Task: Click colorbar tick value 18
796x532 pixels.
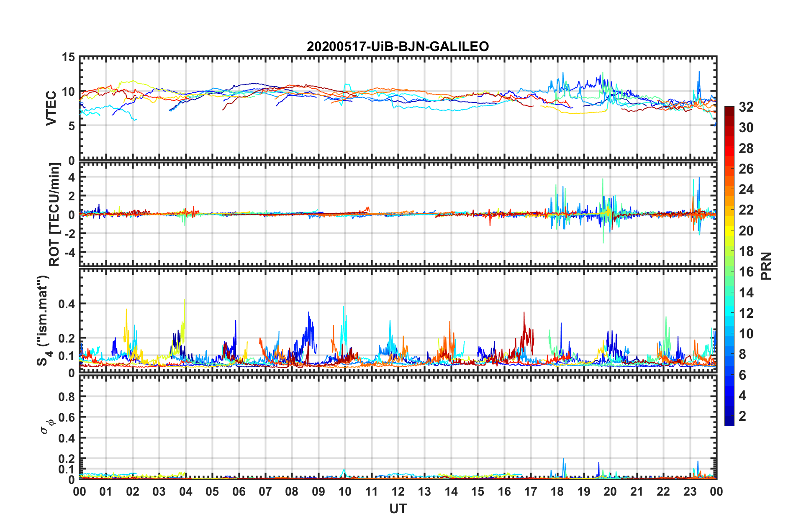Action: [746, 251]
